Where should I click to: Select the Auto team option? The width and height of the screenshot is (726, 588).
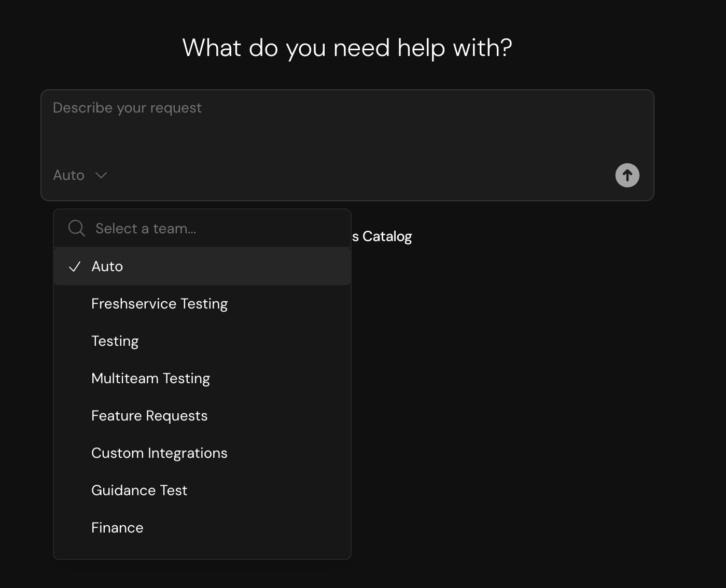click(107, 266)
